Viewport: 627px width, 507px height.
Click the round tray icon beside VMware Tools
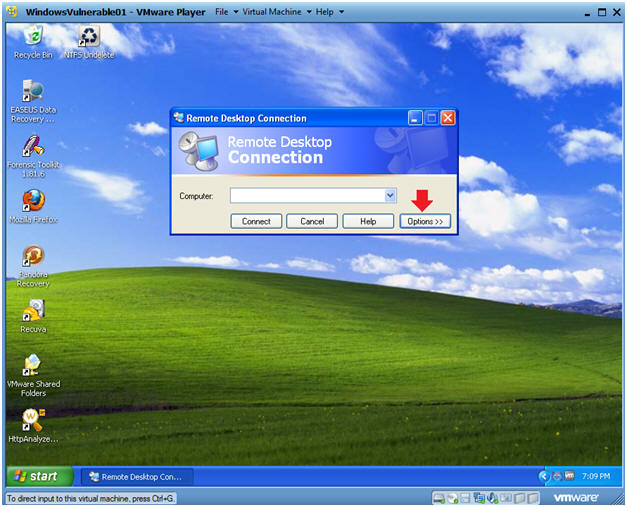pyautogui.click(x=557, y=476)
